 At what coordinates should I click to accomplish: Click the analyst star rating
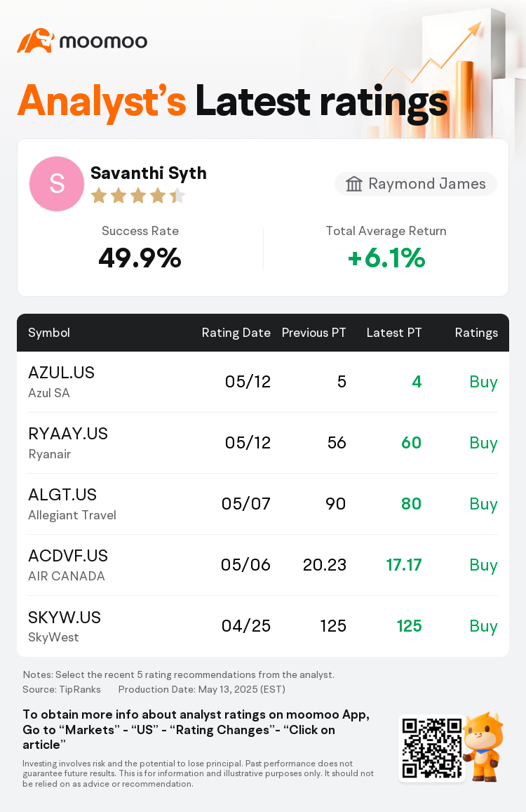(137, 196)
